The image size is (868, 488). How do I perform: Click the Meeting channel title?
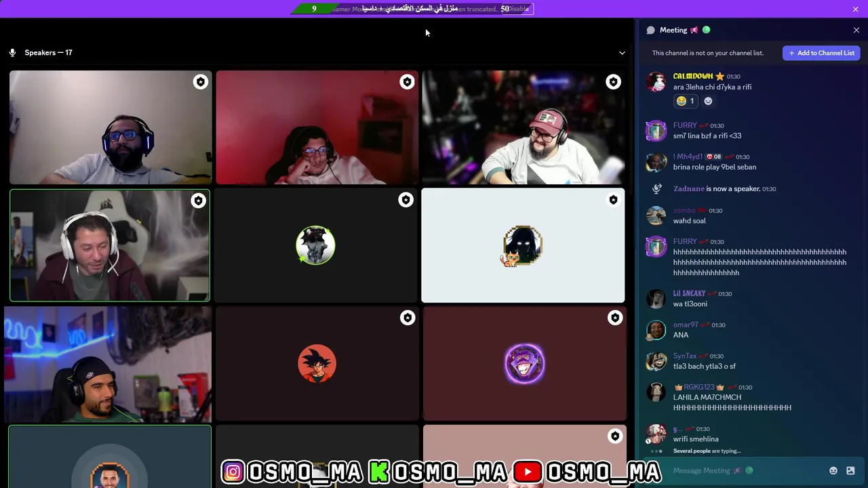(673, 30)
